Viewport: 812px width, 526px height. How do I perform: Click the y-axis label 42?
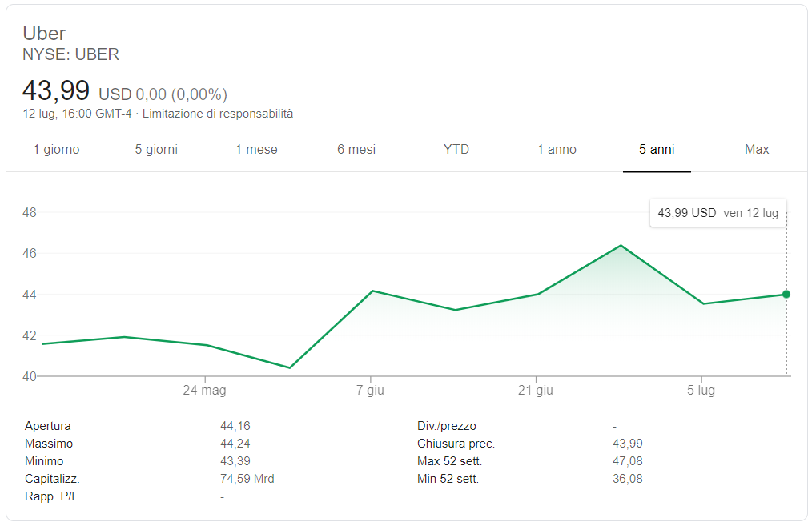coord(30,335)
